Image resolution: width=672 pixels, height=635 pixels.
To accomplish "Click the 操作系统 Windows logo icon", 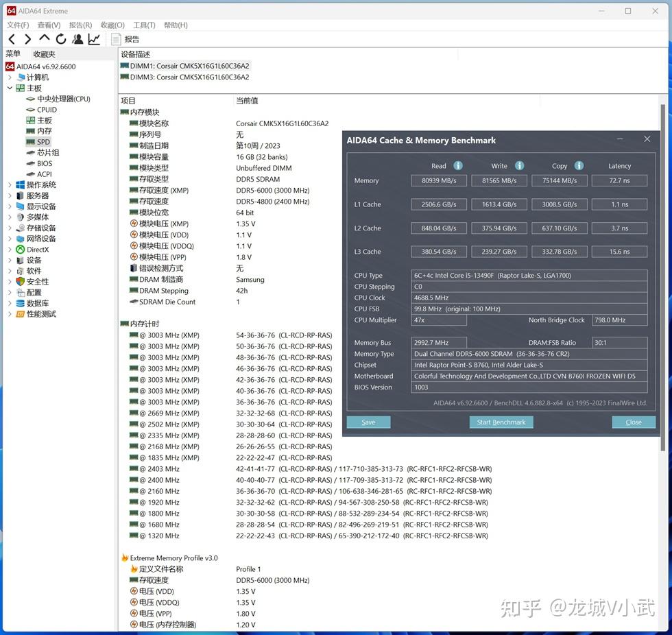I will pyautogui.click(x=20, y=185).
